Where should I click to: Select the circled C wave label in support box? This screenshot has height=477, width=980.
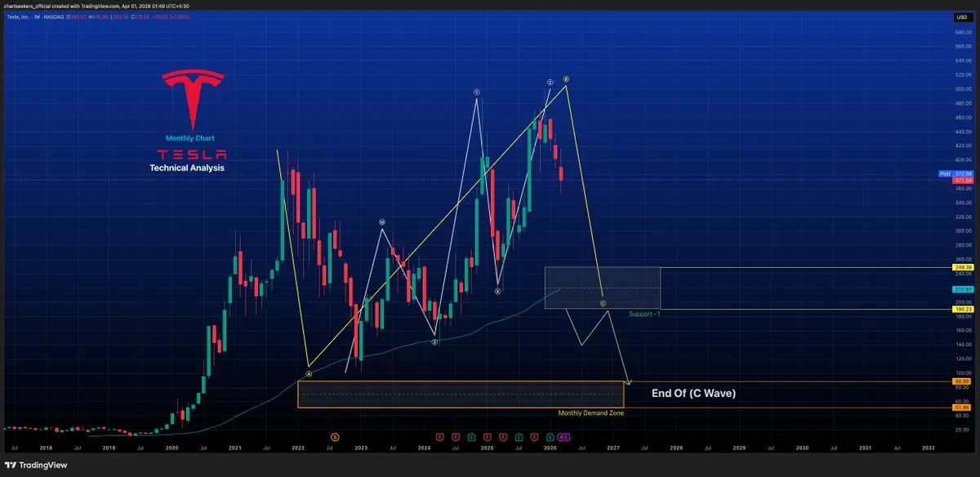tap(603, 303)
